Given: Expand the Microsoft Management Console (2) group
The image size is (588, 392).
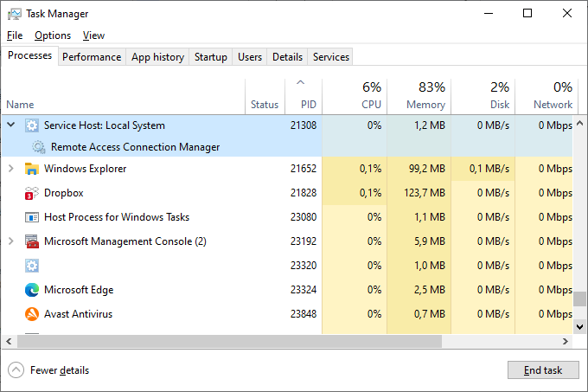Looking at the screenshot, I should point(11,241).
